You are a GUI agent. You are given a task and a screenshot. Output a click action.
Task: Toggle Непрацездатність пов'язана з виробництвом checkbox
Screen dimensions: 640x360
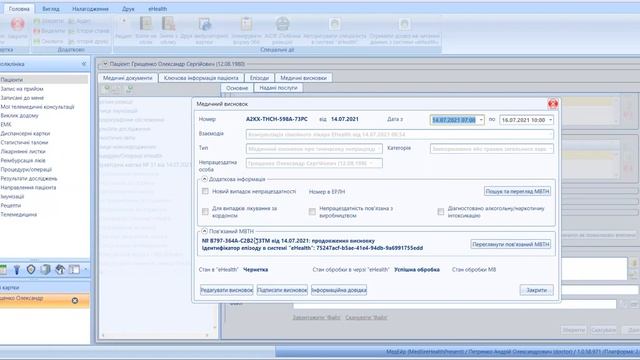(312, 211)
